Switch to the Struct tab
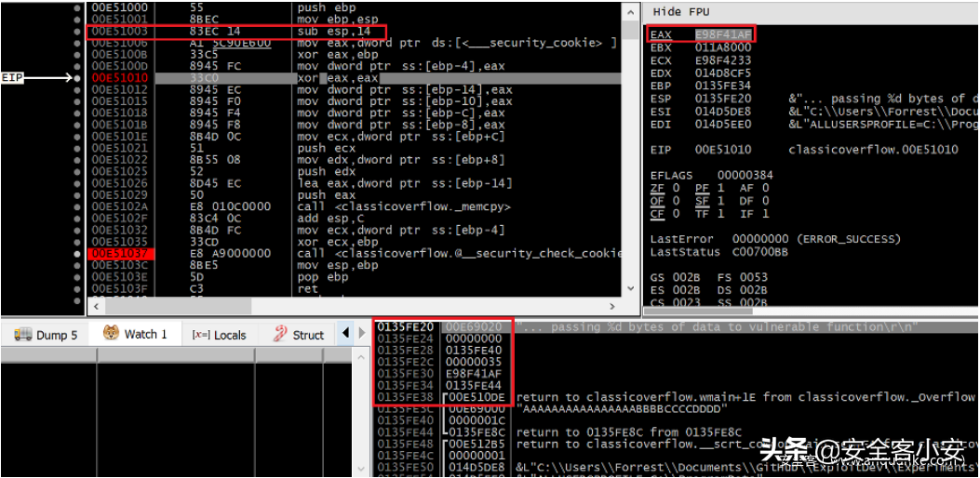This screenshot has width=980, height=478. (299, 335)
